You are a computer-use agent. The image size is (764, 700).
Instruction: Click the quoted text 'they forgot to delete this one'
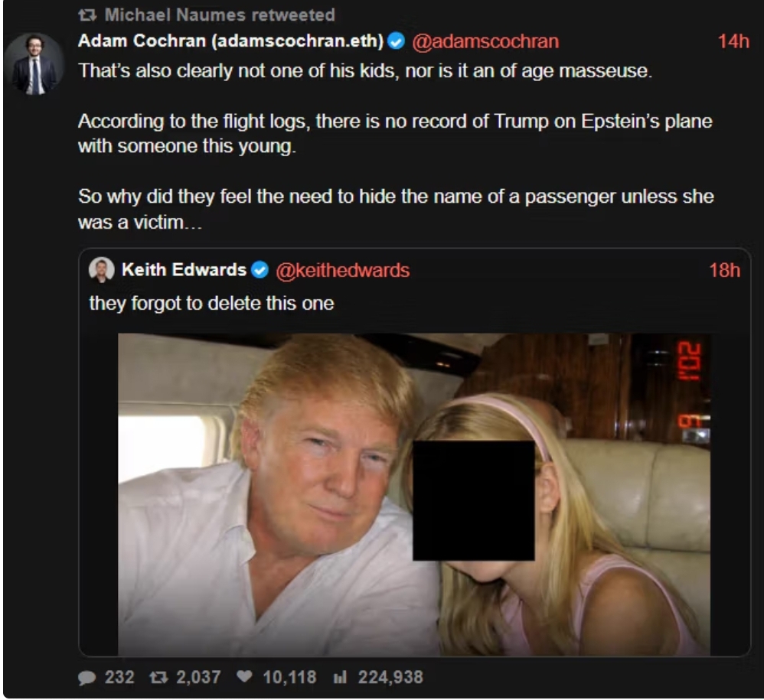pyautogui.click(x=211, y=303)
